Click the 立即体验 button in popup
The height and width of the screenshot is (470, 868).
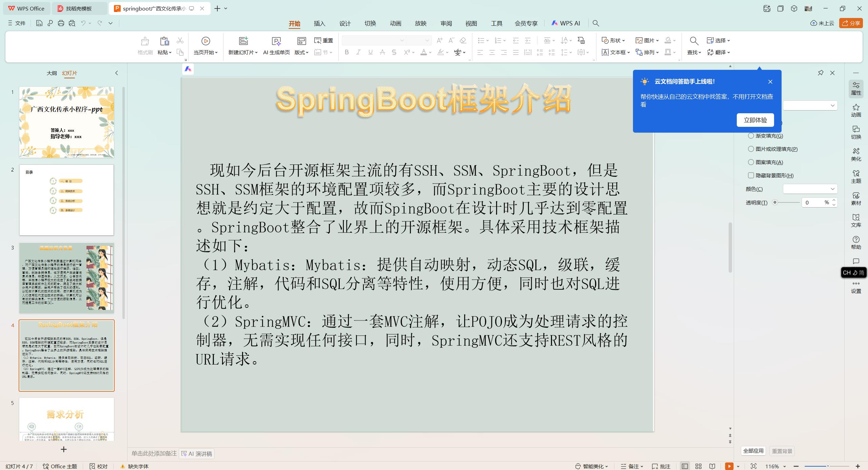tap(755, 120)
